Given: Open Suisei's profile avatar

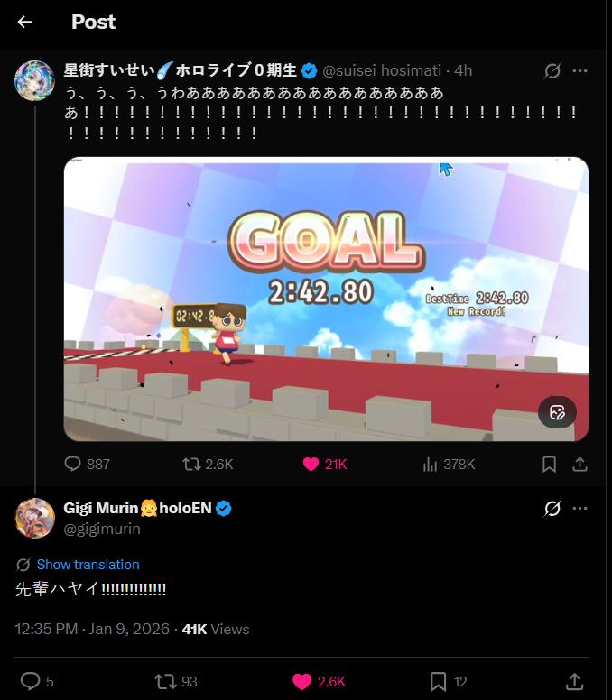Looking at the screenshot, I should pyautogui.click(x=35, y=81).
